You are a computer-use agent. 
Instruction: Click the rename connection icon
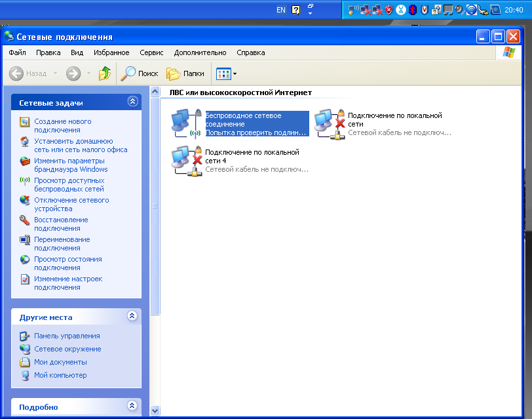(x=24, y=240)
